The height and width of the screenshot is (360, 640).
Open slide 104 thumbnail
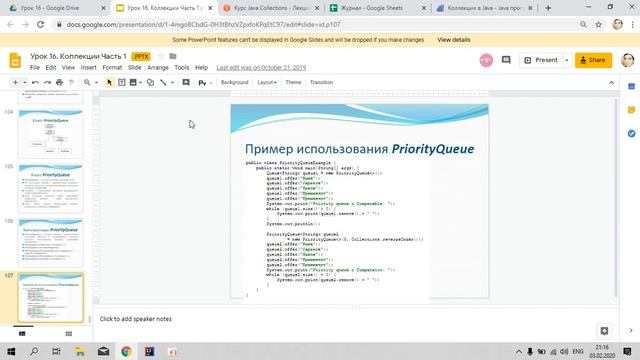tap(51, 133)
